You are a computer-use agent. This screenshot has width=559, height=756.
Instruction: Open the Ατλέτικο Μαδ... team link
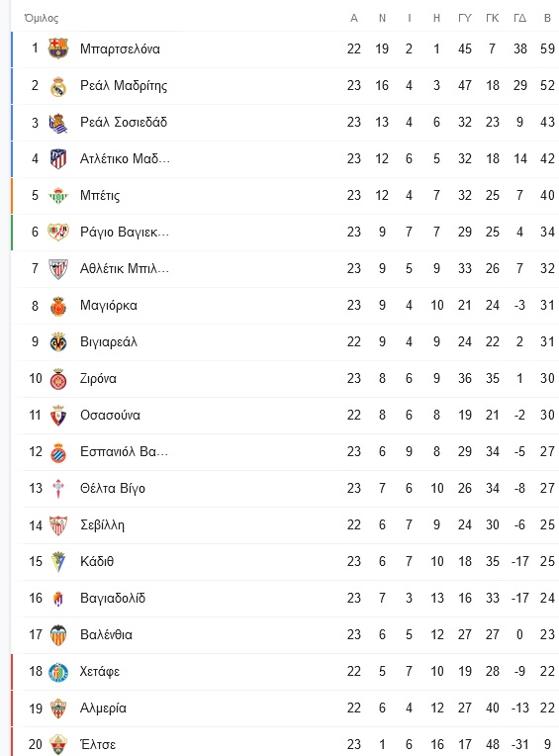(x=125, y=158)
